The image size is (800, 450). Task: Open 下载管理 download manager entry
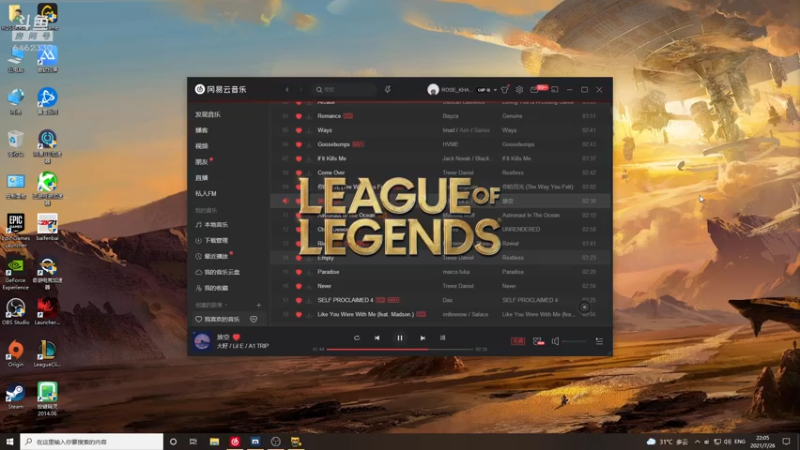tap(212, 240)
